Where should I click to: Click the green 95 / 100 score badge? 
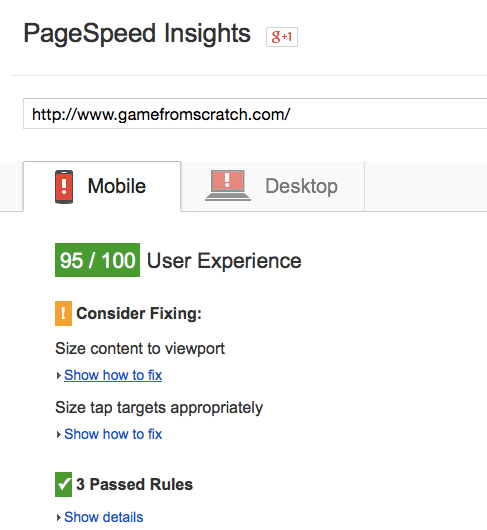(97, 260)
